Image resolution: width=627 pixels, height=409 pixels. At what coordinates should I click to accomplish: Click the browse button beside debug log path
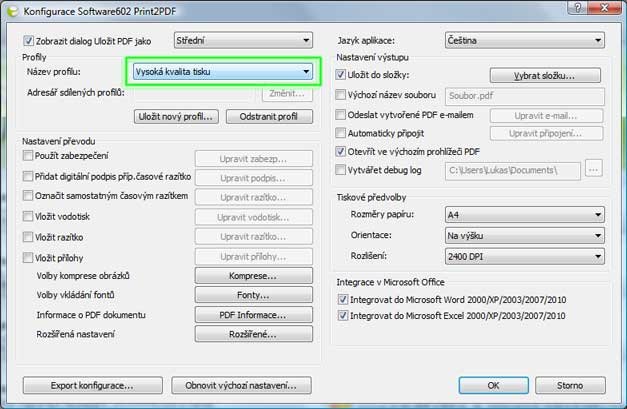[594, 170]
